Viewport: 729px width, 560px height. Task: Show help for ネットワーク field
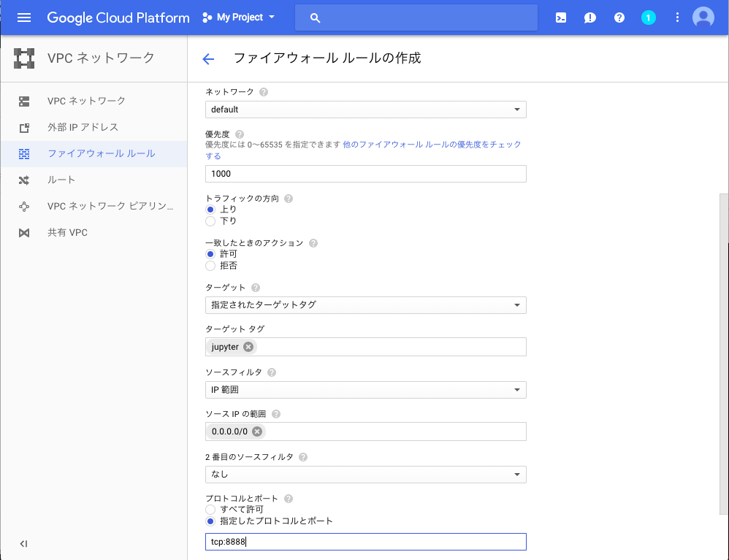click(x=264, y=92)
